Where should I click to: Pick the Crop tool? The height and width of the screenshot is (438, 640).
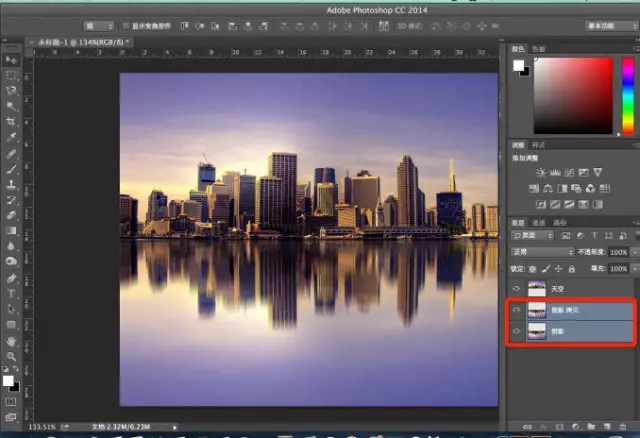tap(11, 121)
